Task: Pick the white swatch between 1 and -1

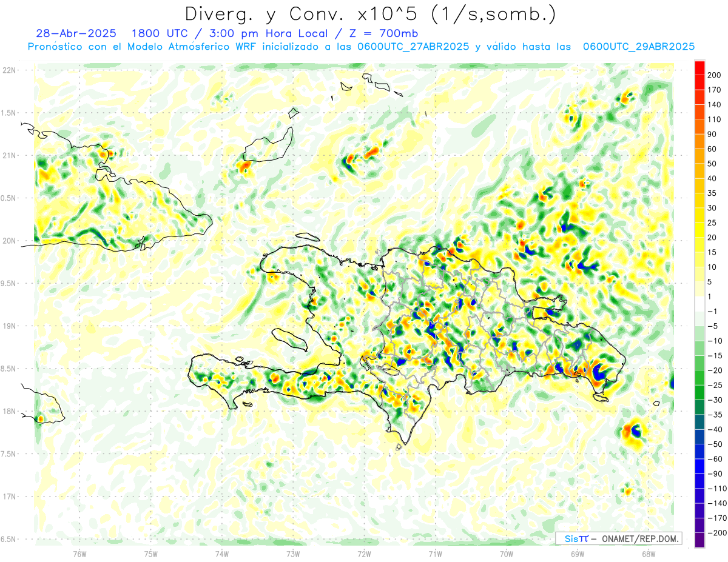Action: pos(700,304)
